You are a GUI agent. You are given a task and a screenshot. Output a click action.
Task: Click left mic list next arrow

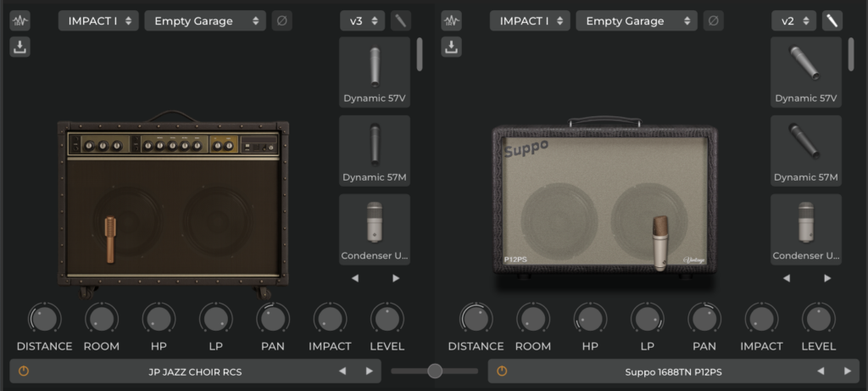[396, 278]
